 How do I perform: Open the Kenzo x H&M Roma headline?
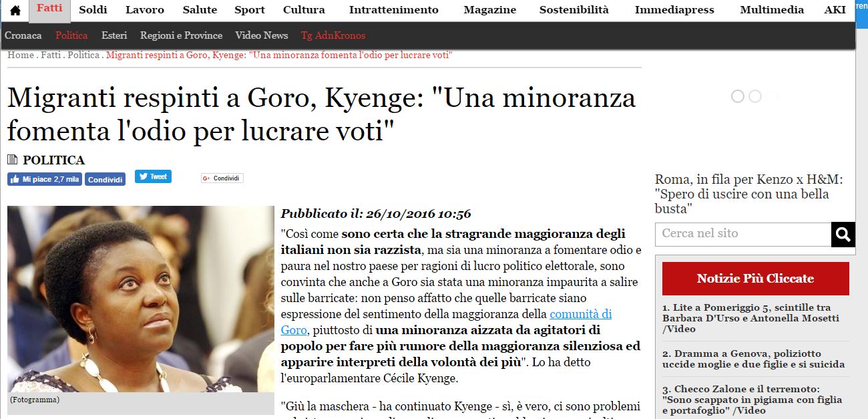coord(749,194)
